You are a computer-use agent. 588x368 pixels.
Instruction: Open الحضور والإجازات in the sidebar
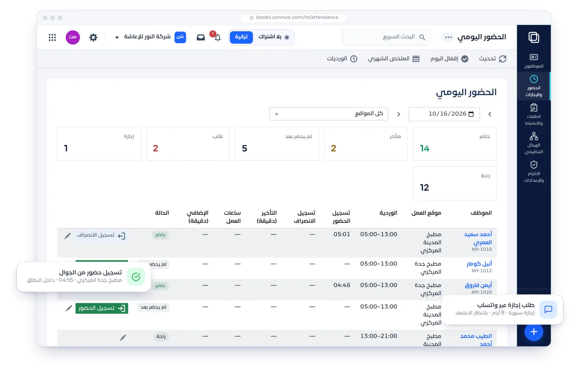coord(534,86)
